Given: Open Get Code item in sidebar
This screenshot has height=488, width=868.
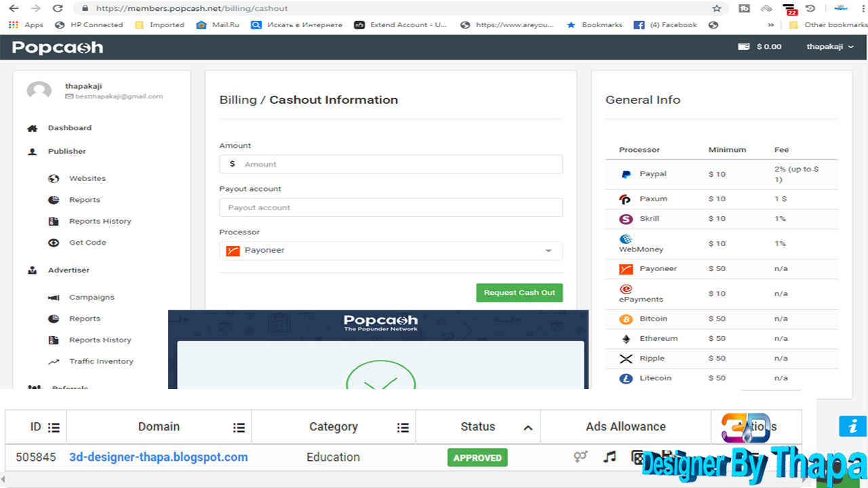Looking at the screenshot, I should [87, 243].
